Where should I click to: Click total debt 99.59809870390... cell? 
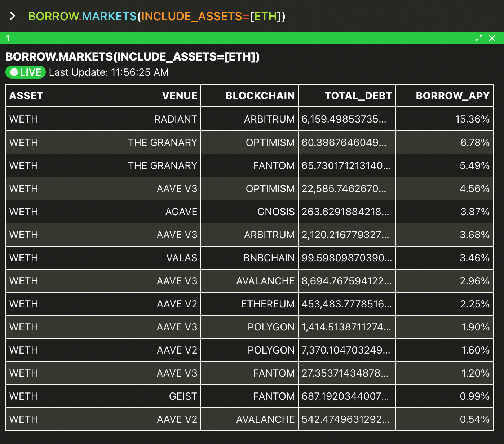pos(347,258)
